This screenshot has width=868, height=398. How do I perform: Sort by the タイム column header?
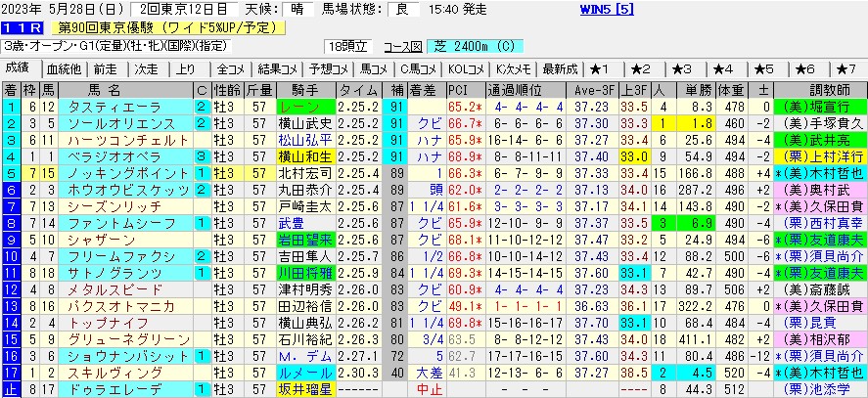350,90
